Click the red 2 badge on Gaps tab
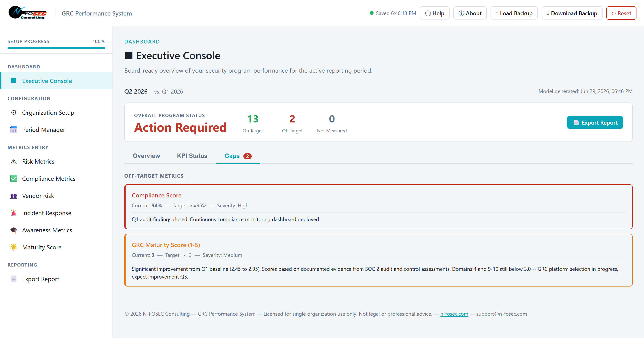The image size is (644, 338). [247, 156]
